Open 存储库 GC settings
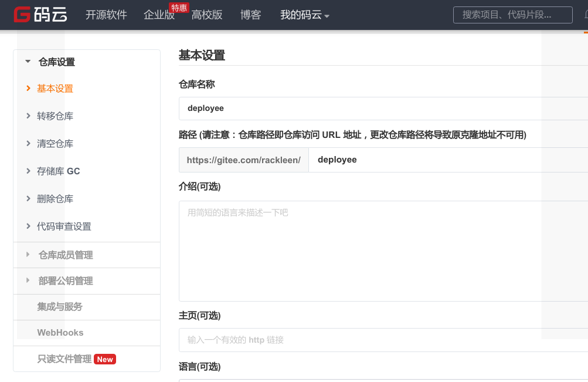The image size is (588, 382). coord(58,171)
